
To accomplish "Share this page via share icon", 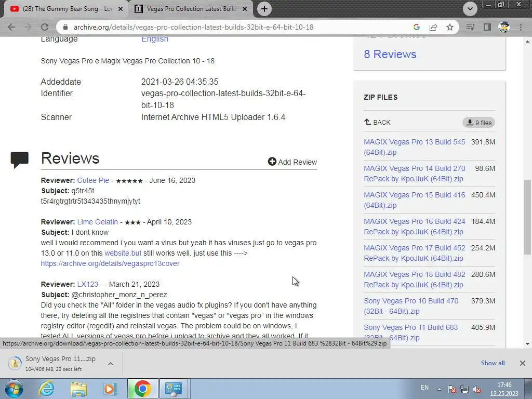I will 433,27.
